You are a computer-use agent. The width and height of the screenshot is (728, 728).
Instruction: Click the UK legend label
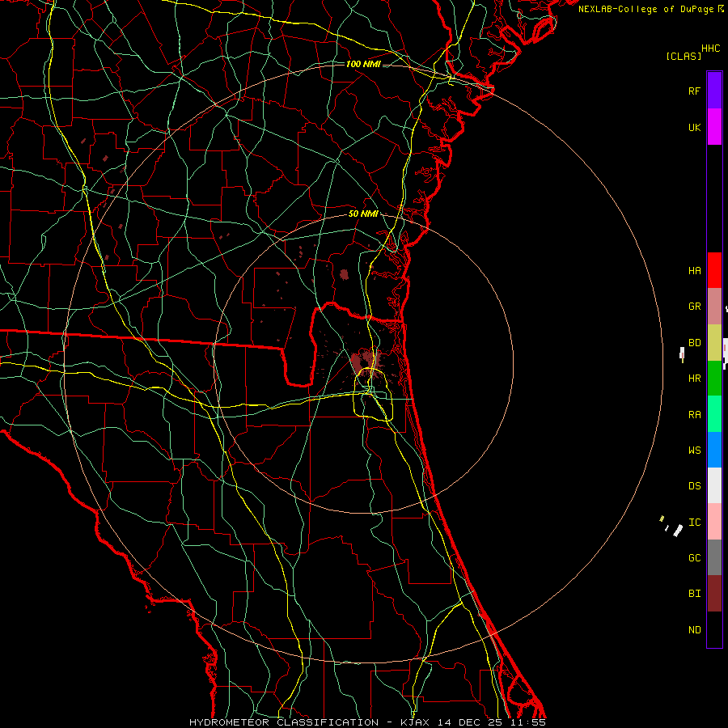(694, 127)
